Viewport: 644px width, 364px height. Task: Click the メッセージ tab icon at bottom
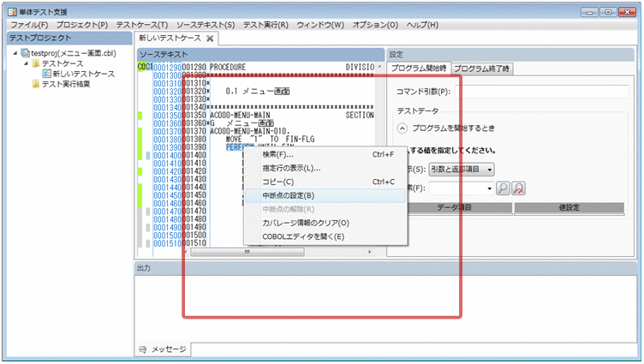(142, 349)
